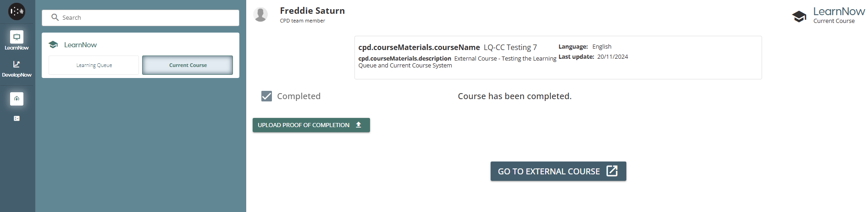Click the checklist icon in the sidebar
This screenshot has height=212, width=868.
click(x=17, y=118)
